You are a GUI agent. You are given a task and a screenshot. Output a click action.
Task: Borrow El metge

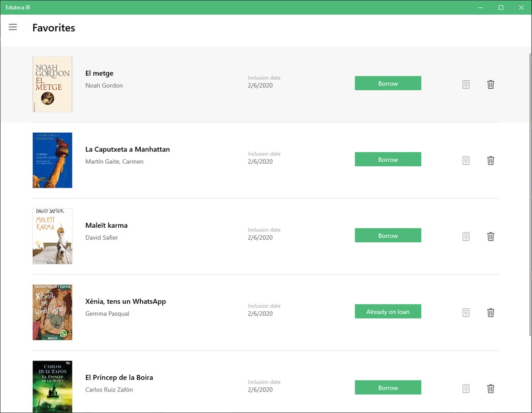(x=388, y=83)
